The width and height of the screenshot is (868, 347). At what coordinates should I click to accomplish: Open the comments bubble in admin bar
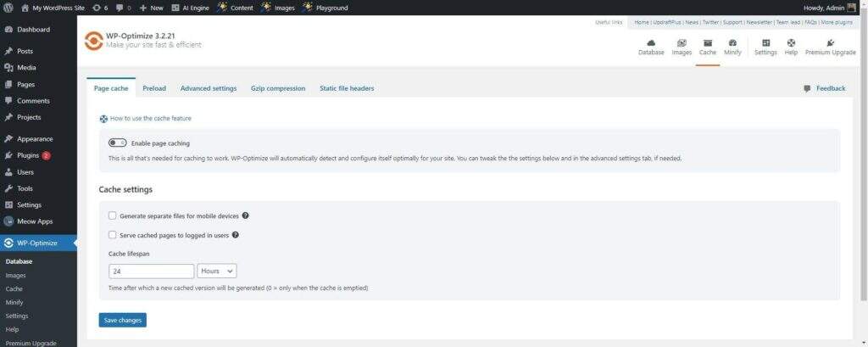point(122,8)
